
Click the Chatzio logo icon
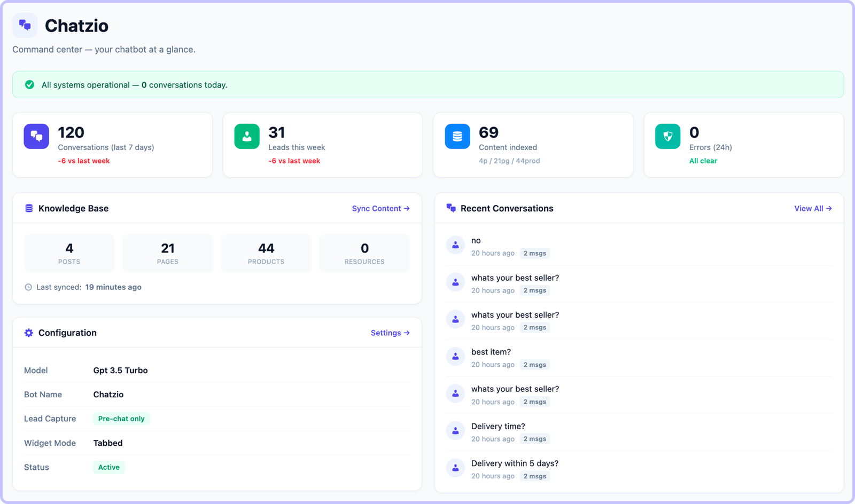(x=25, y=25)
